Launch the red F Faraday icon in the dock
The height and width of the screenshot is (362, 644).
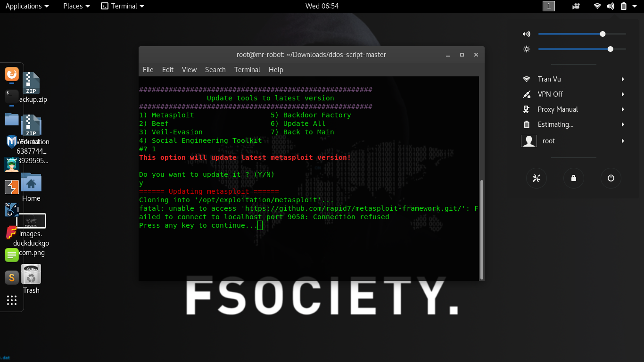pos(12,232)
